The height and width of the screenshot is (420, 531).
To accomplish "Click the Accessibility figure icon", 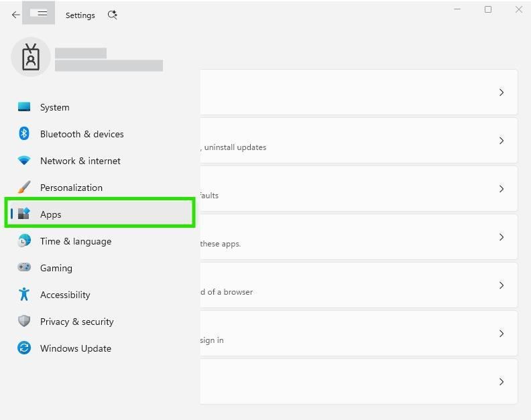I will (24, 294).
